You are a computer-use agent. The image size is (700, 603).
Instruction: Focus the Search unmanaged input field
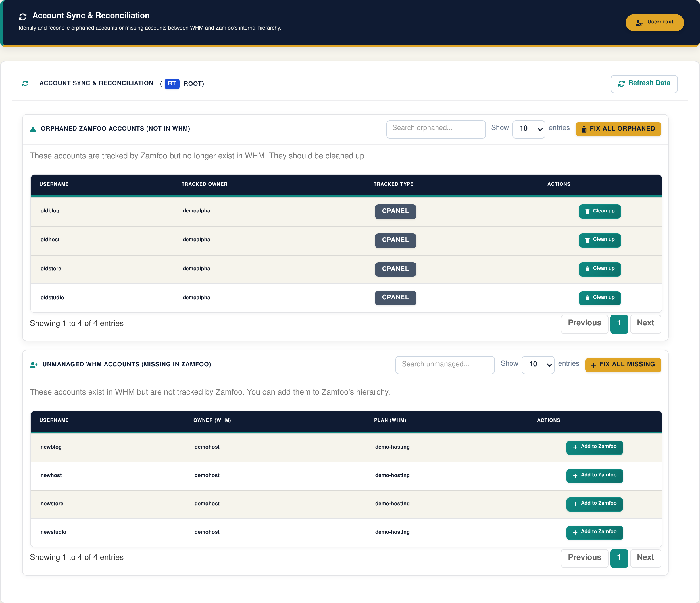click(x=445, y=365)
